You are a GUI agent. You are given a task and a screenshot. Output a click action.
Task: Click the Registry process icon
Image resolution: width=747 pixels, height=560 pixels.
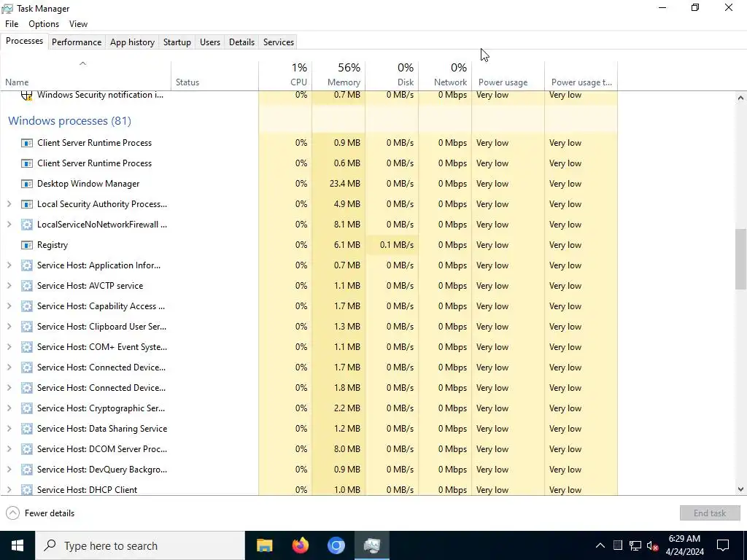[x=27, y=245]
